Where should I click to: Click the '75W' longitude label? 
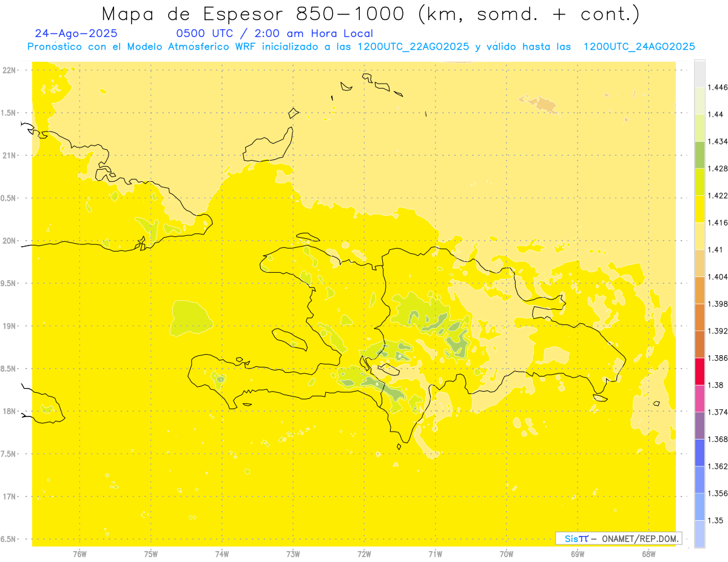coord(151,554)
